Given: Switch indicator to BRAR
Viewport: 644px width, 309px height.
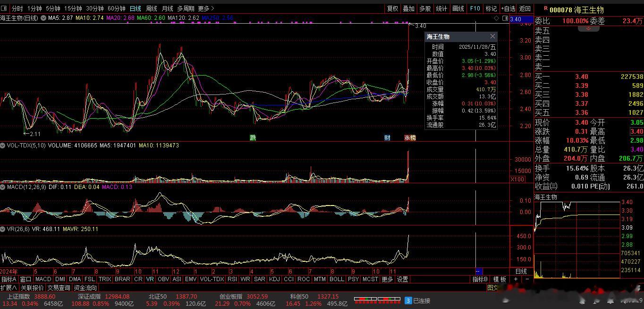Looking at the screenshot, I should 122,279.
